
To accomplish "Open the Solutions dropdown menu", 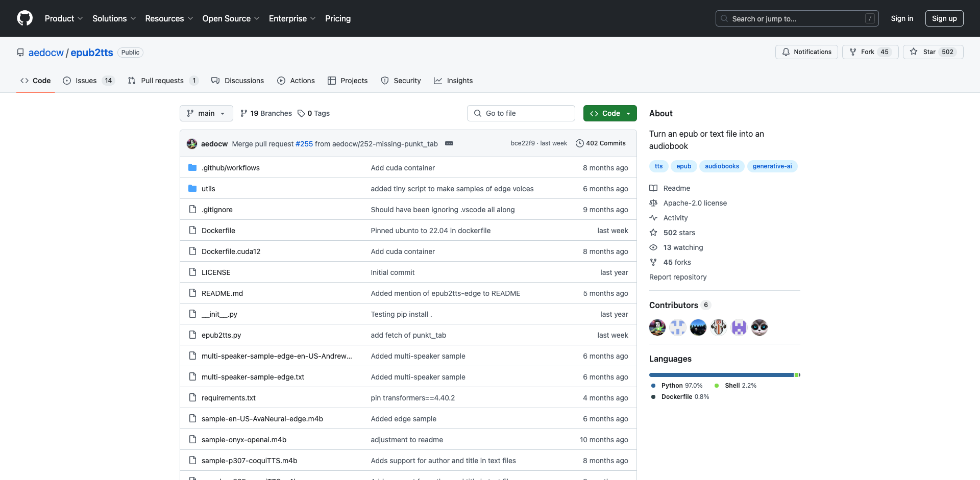I will [114, 18].
